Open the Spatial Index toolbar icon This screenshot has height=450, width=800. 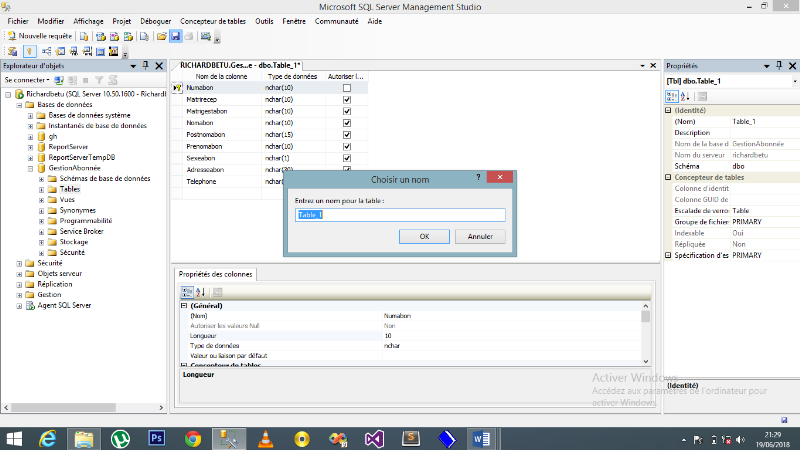(113, 52)
